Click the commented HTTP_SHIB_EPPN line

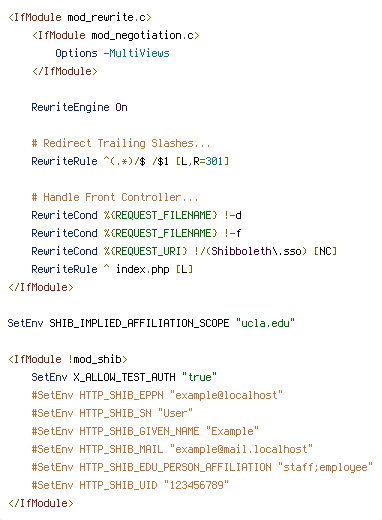(157, 395)
